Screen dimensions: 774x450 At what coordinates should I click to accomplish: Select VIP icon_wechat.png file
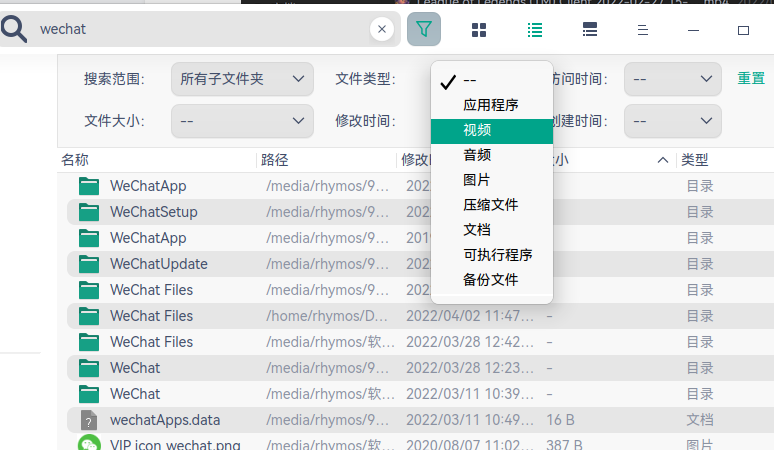421,444
